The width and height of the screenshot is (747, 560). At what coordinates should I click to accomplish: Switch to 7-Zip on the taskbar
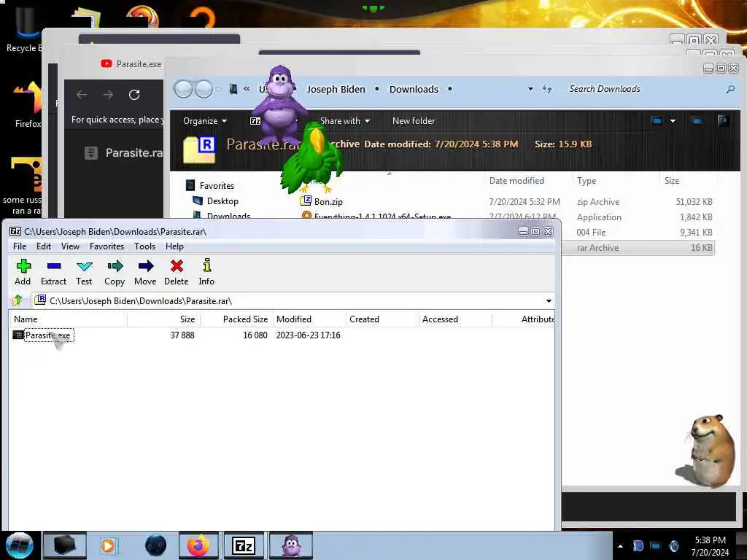coord(244,545)
